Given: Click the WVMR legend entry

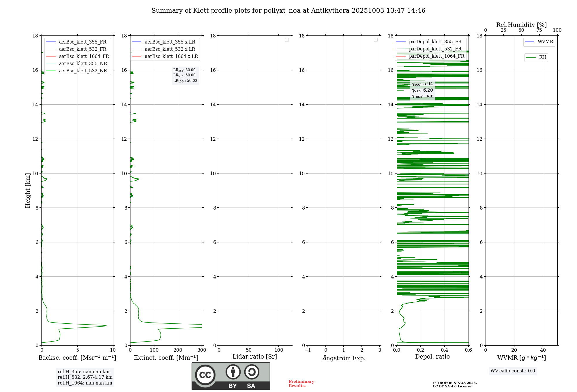Looking at the screenshot, I should (x=545, y=42).
